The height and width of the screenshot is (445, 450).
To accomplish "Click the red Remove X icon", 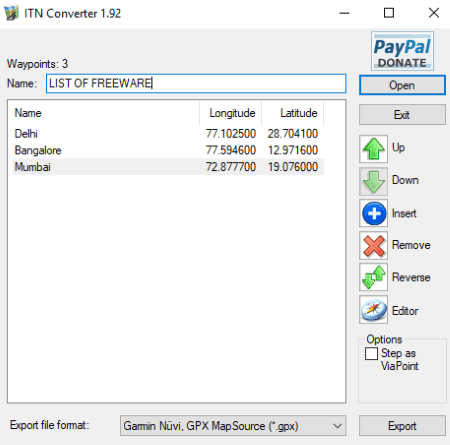I will [x=373, y=246].
